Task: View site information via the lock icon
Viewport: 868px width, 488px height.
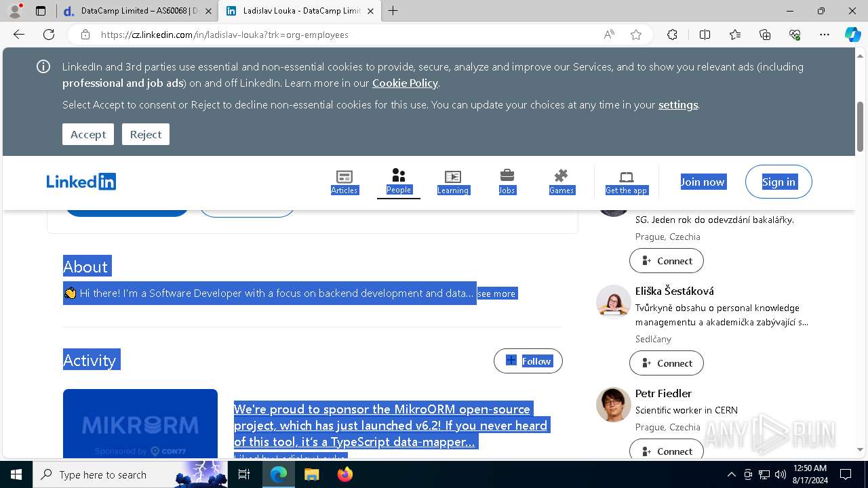Action: coord(85,35)
